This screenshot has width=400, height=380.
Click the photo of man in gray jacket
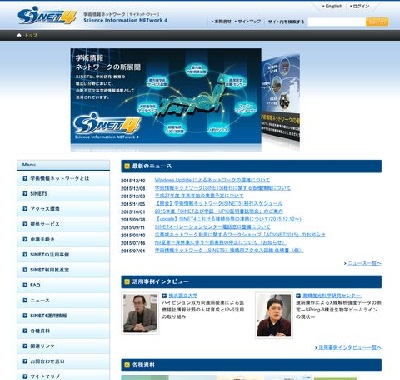coord(140,313)
